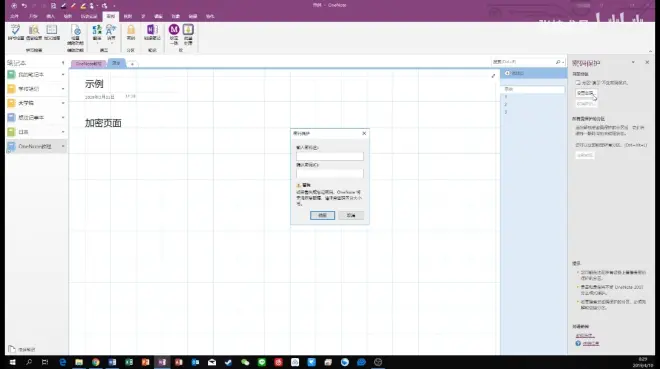Open Password Protection pane options dropdown arrow
This screenshot has width=660, height=369.
(633, 62)
